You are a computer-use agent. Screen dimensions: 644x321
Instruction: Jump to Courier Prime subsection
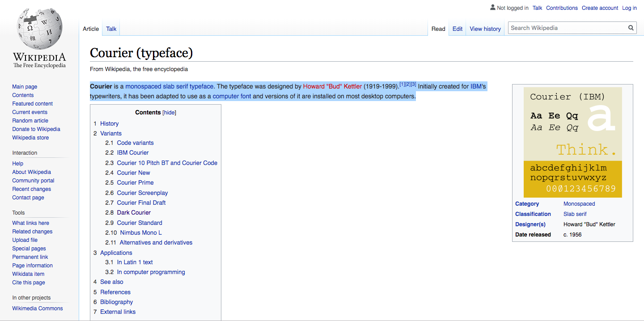(x=135, y=183)
